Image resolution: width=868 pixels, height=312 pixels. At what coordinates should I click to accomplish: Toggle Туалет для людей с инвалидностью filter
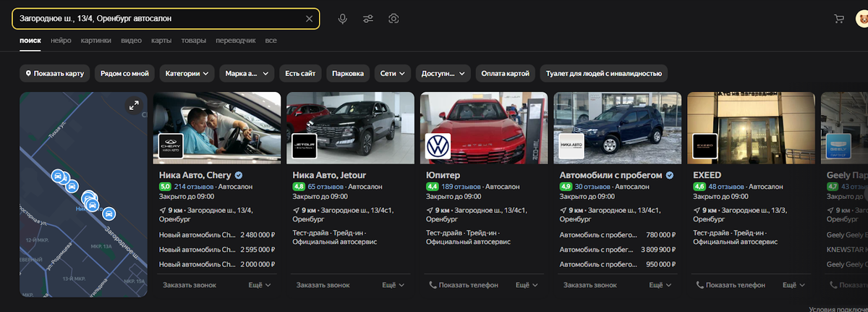click(605, 73)
